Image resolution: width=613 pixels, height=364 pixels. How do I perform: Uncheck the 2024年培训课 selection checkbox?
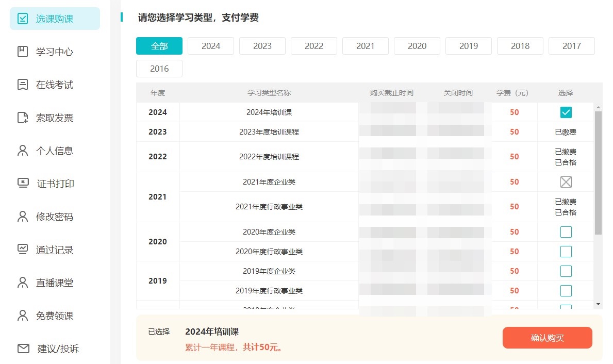tap(566, 111)
